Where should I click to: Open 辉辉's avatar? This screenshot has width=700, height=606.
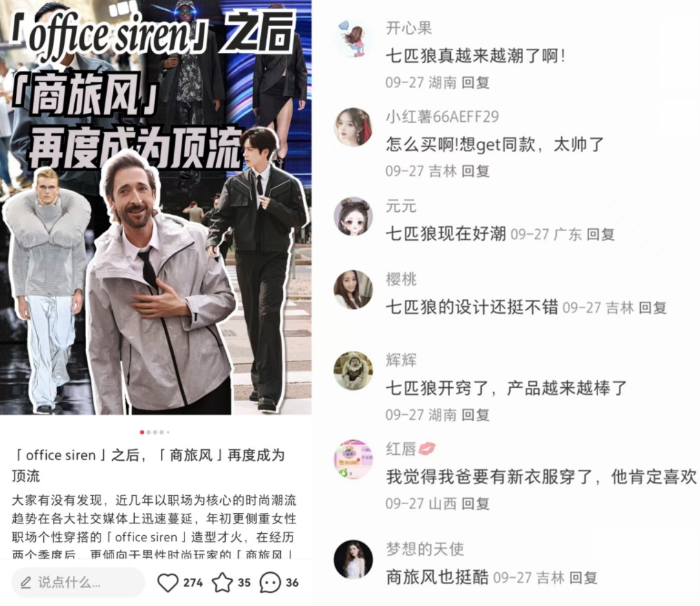coord(353,370)
